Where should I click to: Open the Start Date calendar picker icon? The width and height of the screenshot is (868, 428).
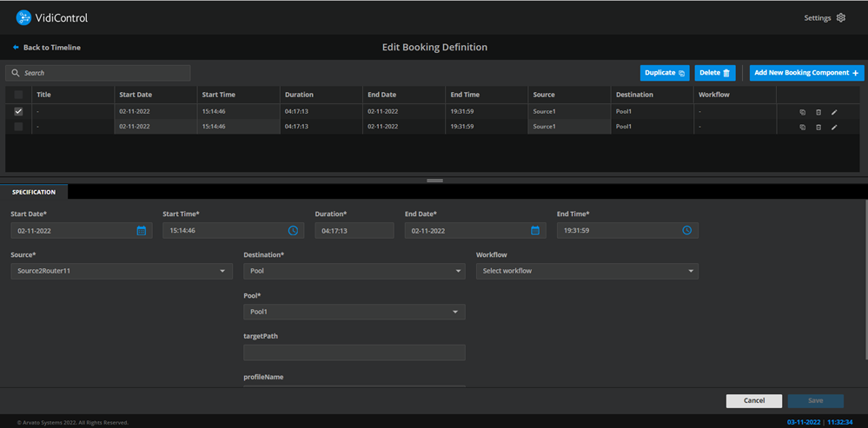pyautogui.click(x=142, y=231)
